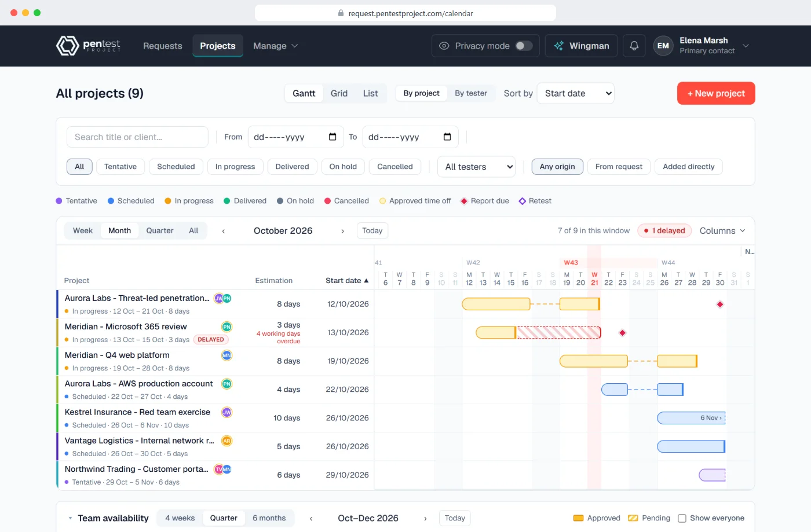Open the notifications bell
Image resolution: width=811 pixels, height=532 pixels.
(634, 46)
